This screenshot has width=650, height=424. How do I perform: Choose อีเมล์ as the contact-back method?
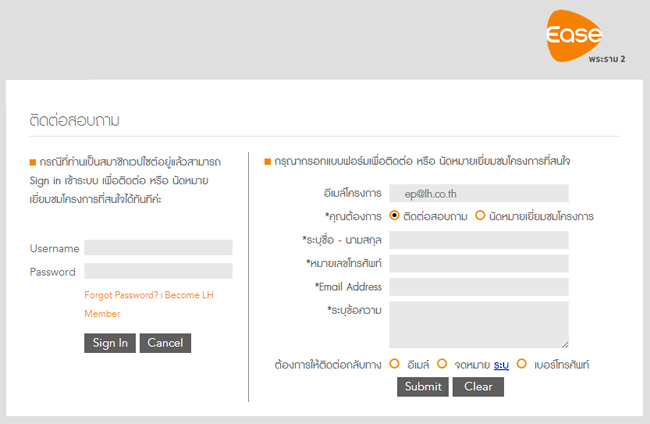coord(395,364)
